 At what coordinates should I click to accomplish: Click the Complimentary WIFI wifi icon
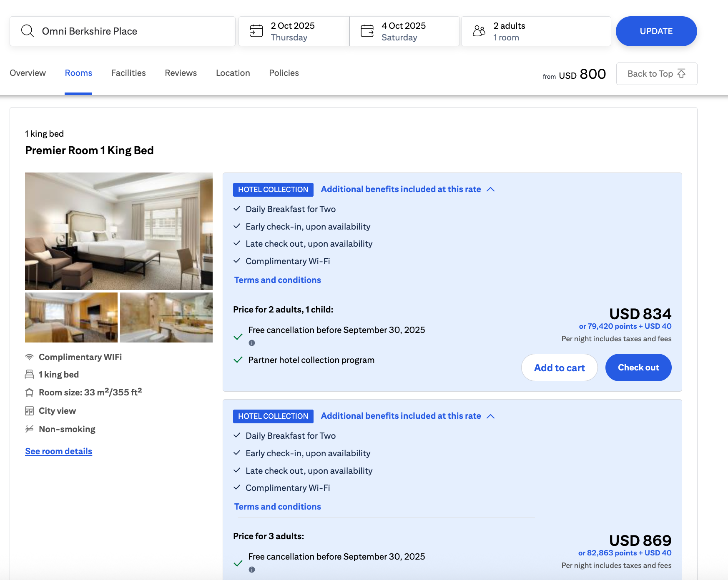tap(29, 357)
